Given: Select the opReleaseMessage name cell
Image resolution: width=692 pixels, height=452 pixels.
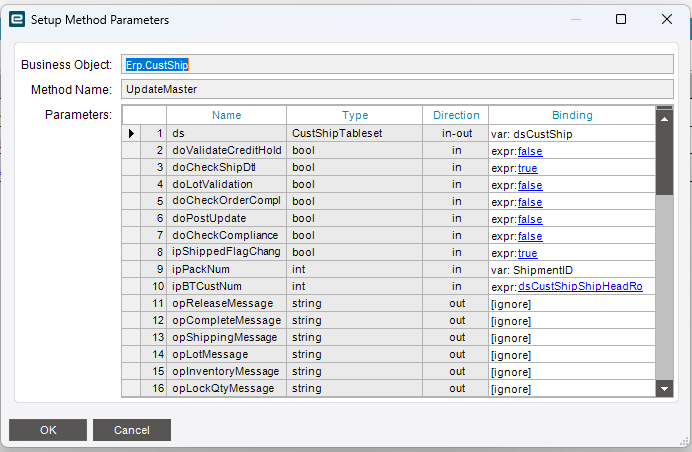Looking at the screenshot, I should tap(226, 303).
